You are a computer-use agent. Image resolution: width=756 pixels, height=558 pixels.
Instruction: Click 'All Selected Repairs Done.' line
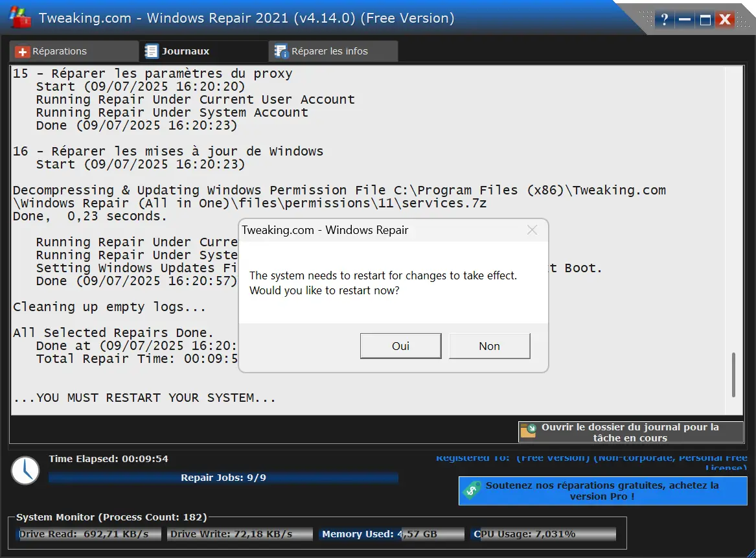coord(113,332)
